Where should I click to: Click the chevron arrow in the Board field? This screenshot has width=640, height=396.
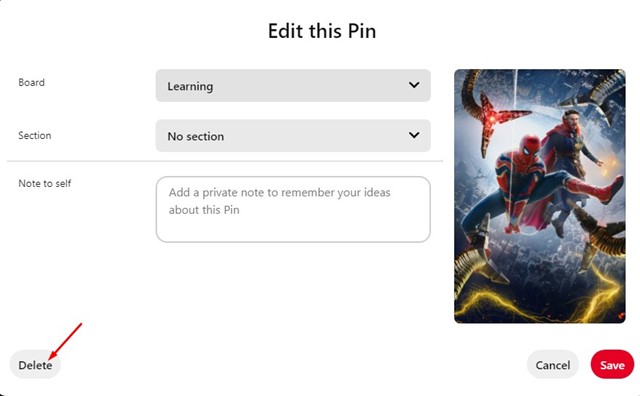coord(414,85)
